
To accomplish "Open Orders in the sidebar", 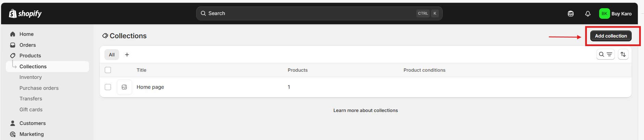I will tap(27, 45).
